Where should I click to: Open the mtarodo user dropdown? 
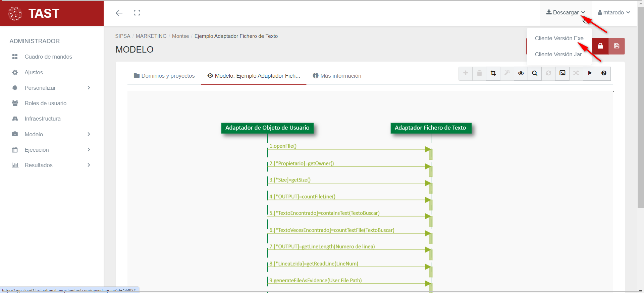[x=613, y=12]
